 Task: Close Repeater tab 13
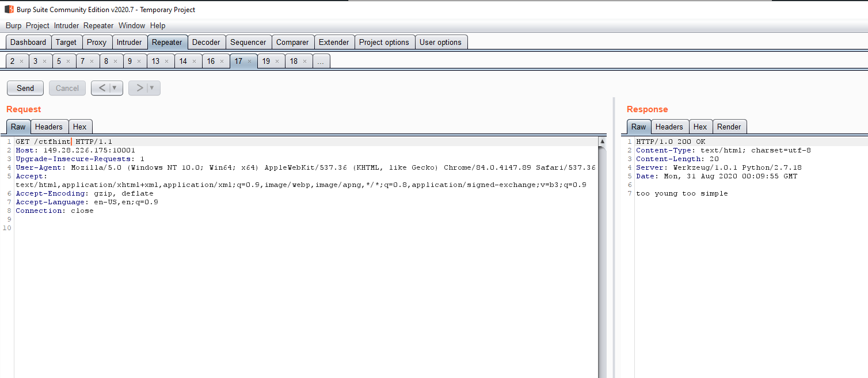click(166, 62)
